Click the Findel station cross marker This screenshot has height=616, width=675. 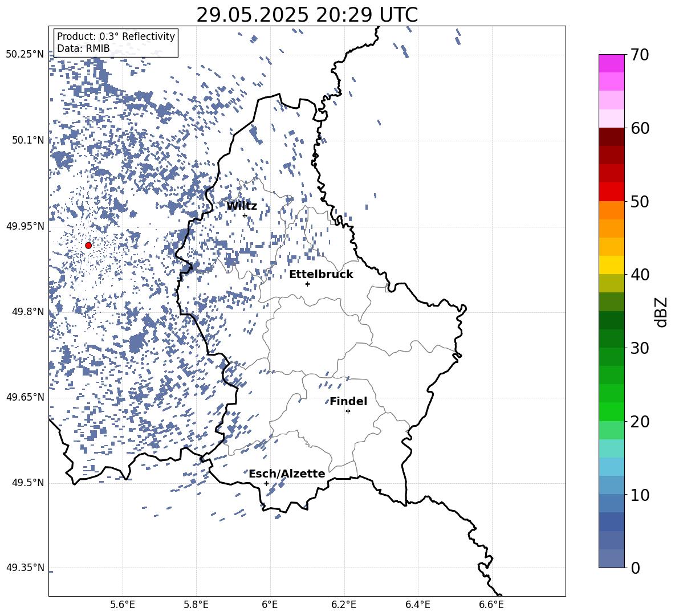click(x=348, y=411)
